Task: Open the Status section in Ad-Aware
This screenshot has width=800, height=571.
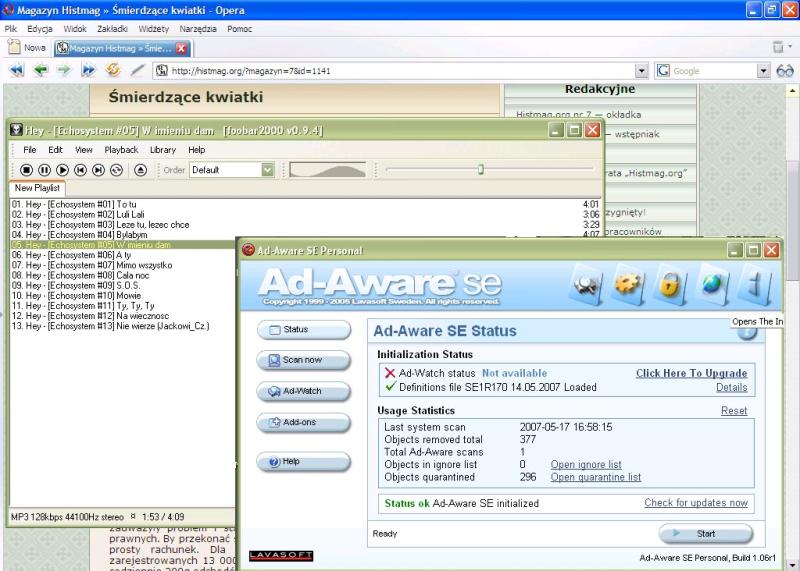Action: 304,330
